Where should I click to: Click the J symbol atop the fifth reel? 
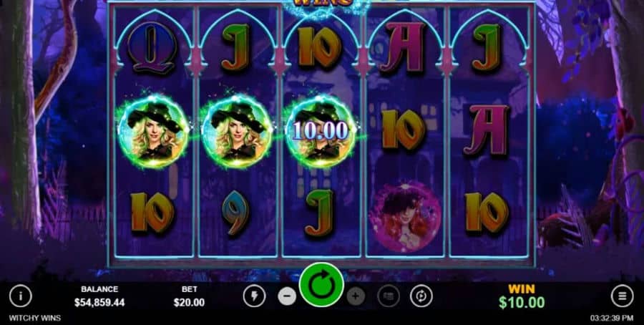487,47
